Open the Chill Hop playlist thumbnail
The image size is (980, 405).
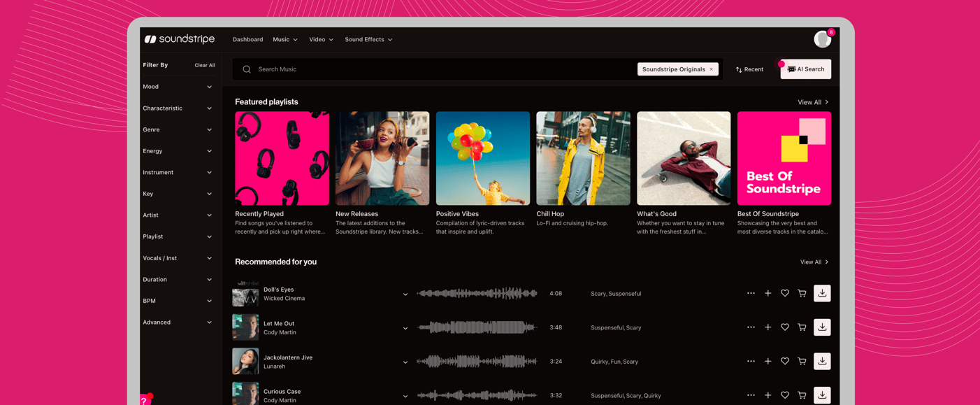(x=583, y=157)
